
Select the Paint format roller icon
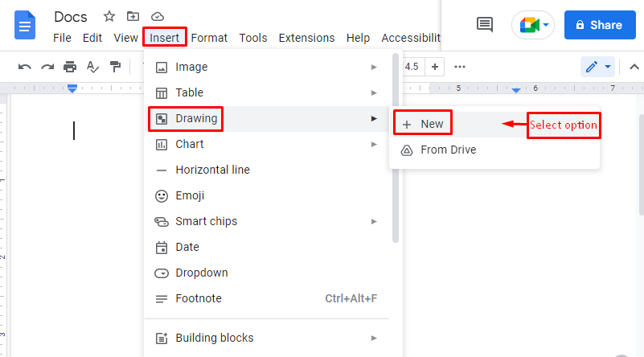[x=116, y=67]
